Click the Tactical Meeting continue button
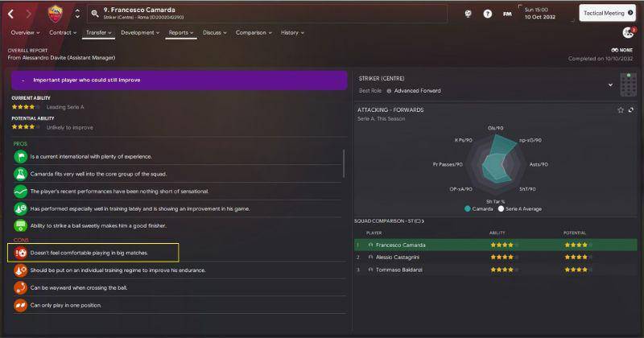Viewport: 644px width, 338px height. coord(608,13)
